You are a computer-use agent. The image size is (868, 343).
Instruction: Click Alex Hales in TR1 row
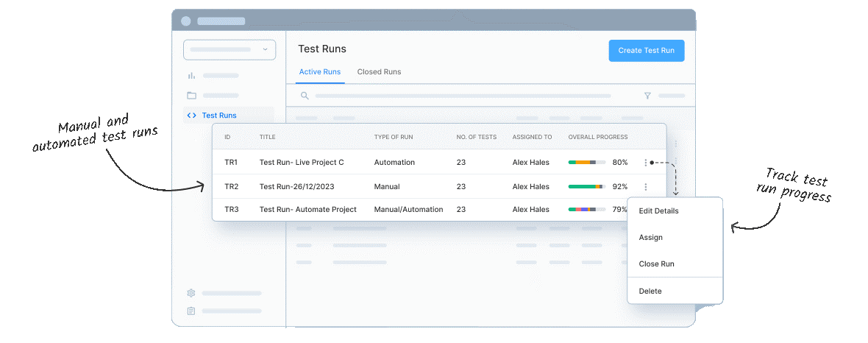[531, 163]
